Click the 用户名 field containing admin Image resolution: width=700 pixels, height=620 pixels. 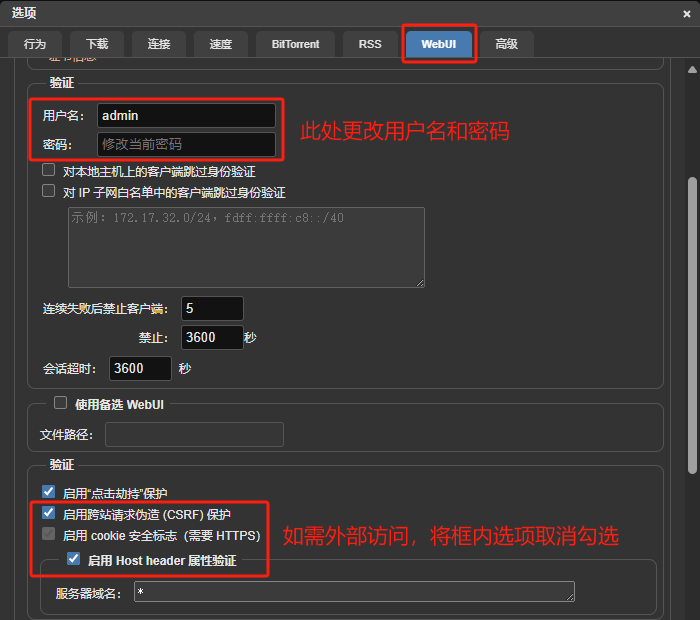(x=186, y=116)
